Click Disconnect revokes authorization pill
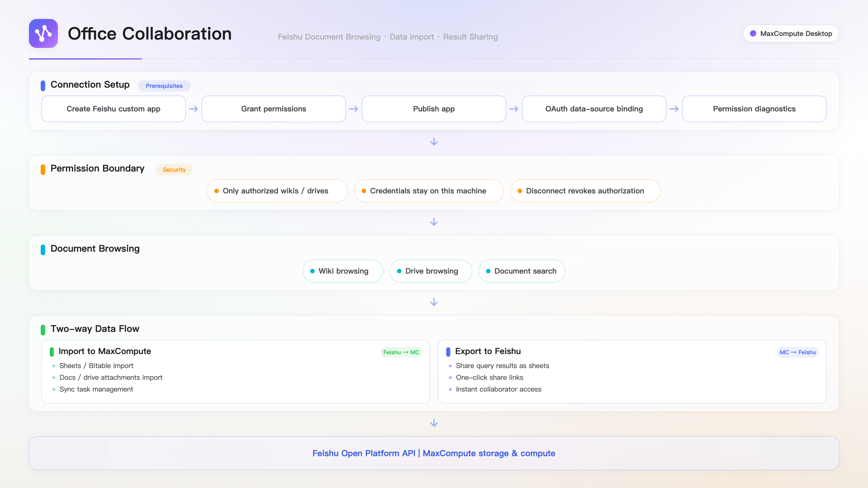868x488 pixels. click(585, 191)
